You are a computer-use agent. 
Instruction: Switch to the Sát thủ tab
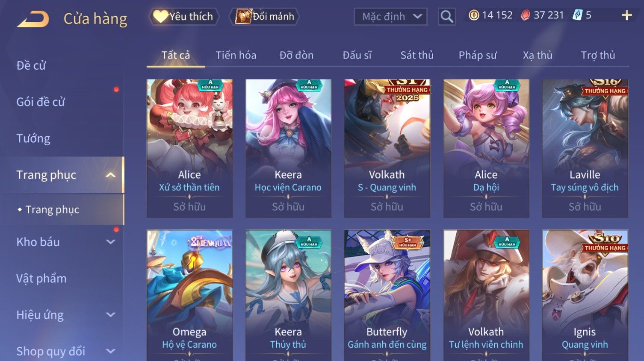point(417,55)
